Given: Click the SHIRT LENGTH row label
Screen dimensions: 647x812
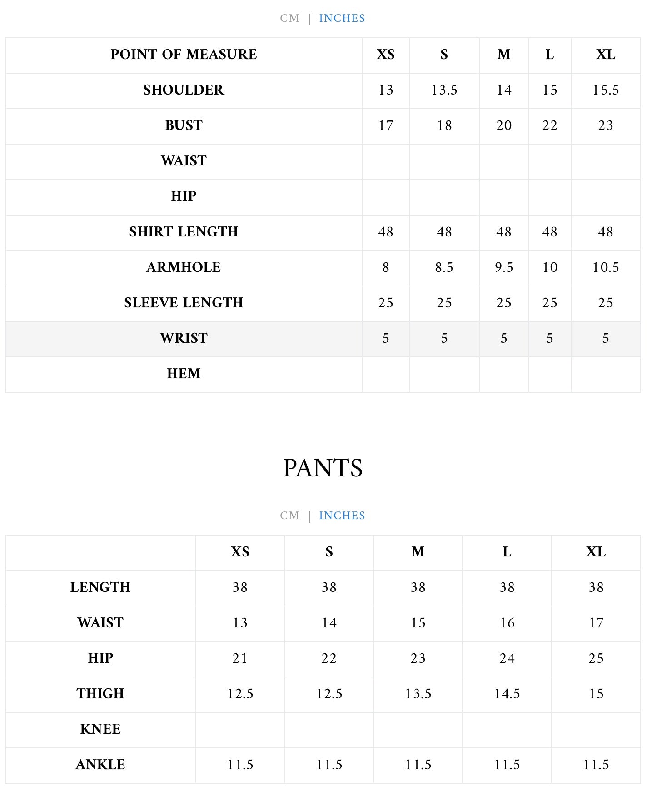Looking at the screenshot, I should 184,232.
